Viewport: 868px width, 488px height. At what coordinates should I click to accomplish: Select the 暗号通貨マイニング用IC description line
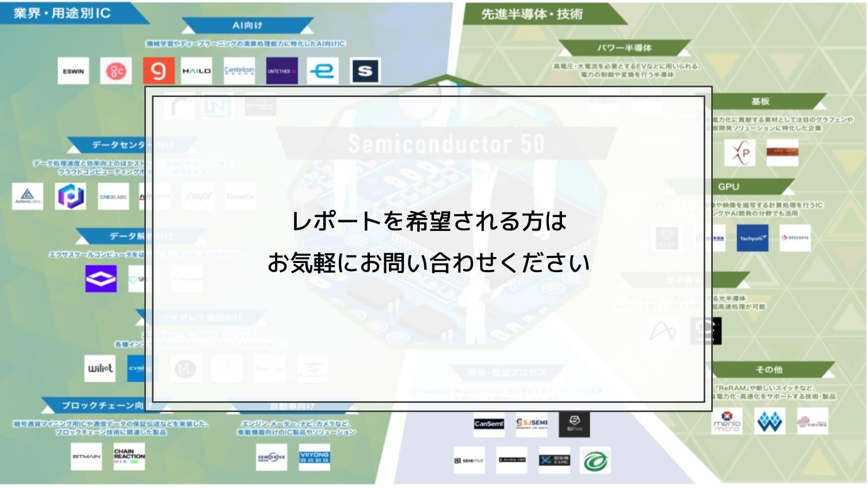point(111,424)
